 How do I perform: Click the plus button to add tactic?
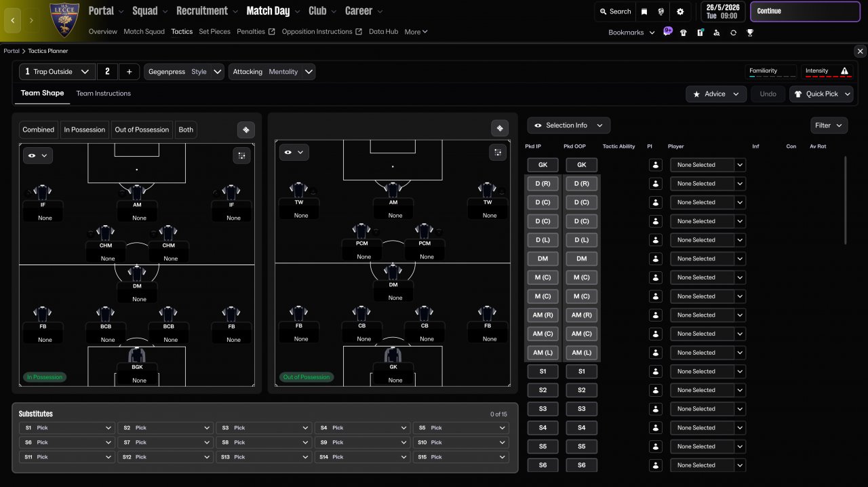coord(129,72)
